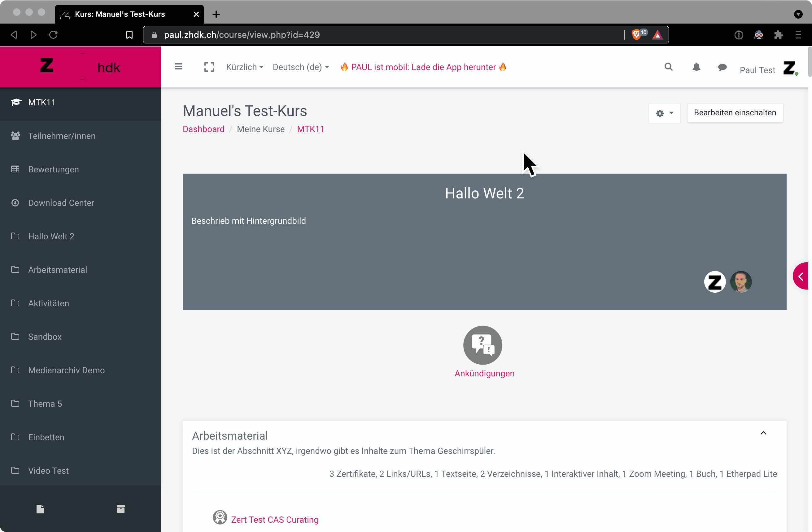This screenshot has height=532, width=812.
Task: Enter fullscreen mode via the expand icon
Action: click(209, 67)
